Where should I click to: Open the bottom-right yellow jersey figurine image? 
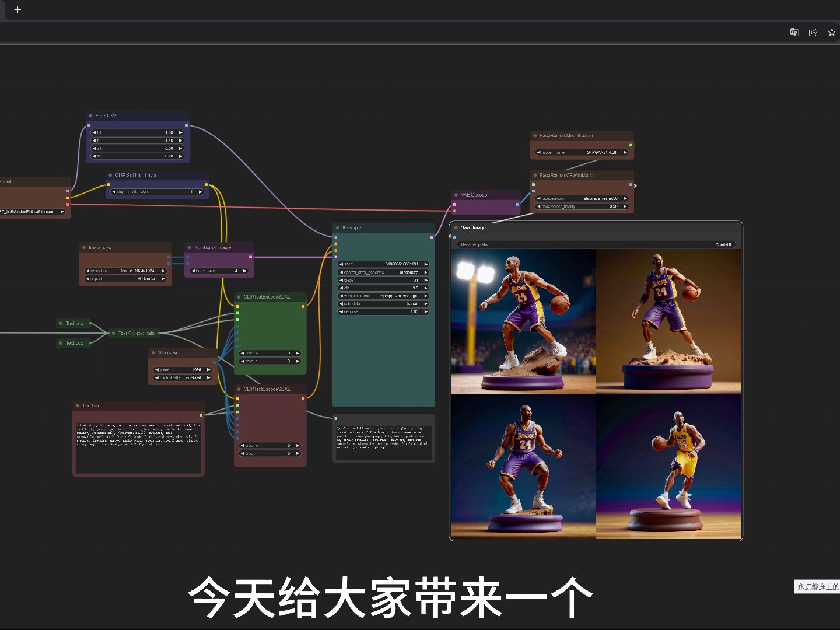point(668,466)
